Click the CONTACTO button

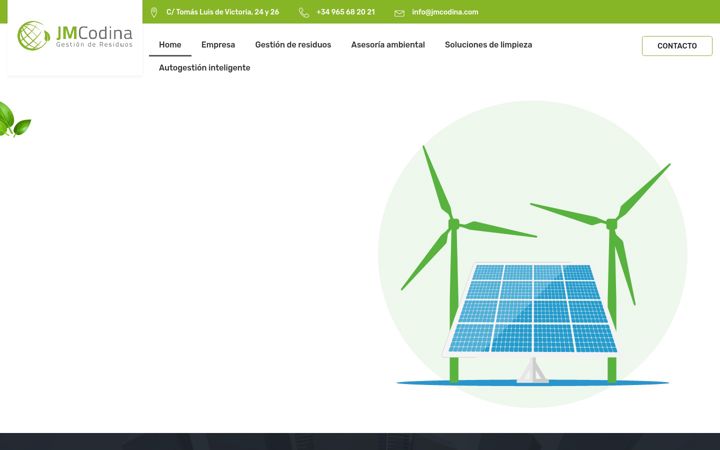tap(677, 46)
